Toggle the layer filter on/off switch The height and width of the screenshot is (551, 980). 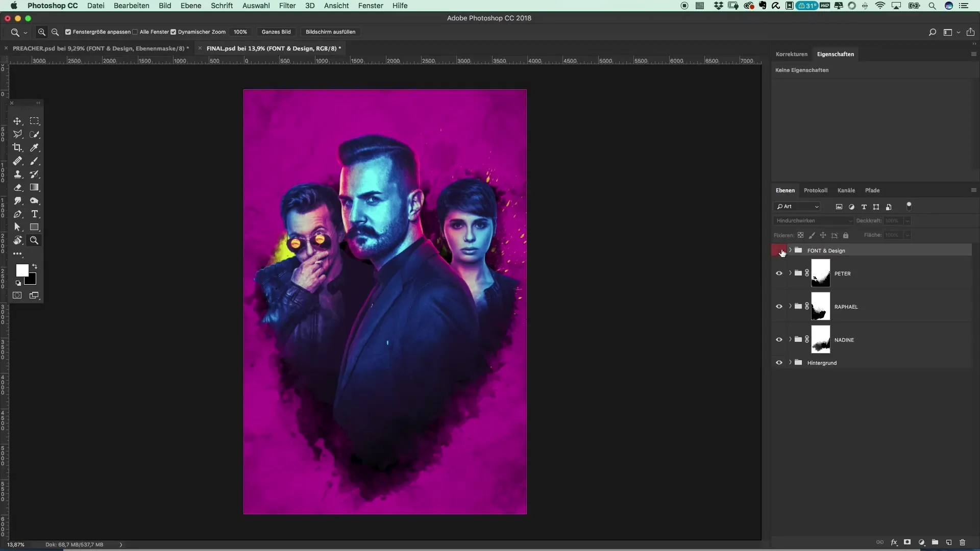909,207
